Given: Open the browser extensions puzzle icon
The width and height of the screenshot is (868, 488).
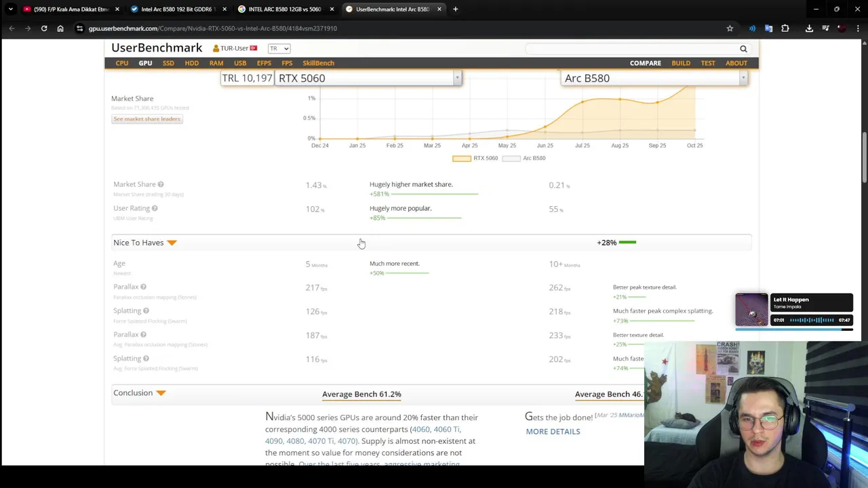Looking at the screenshot, I should click(785, 28).
